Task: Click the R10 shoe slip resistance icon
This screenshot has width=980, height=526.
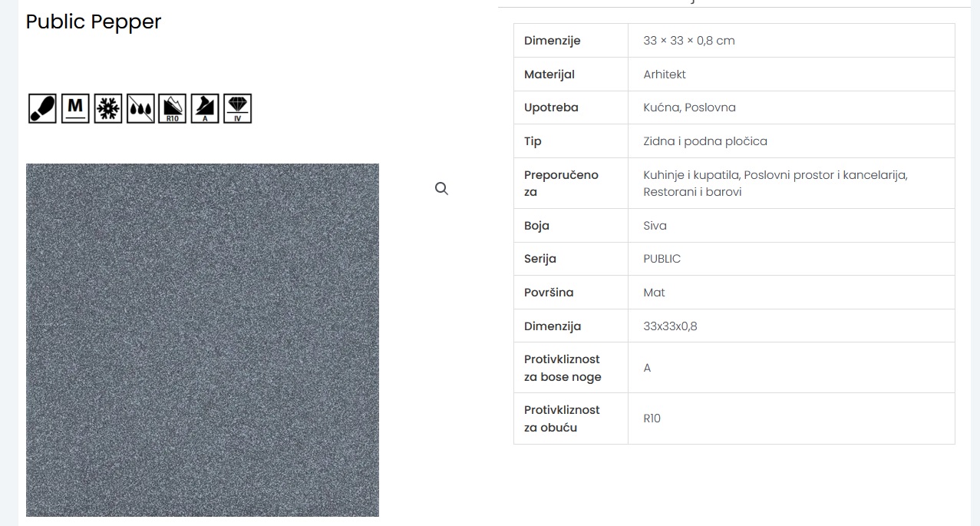Action: pos(173,108)
